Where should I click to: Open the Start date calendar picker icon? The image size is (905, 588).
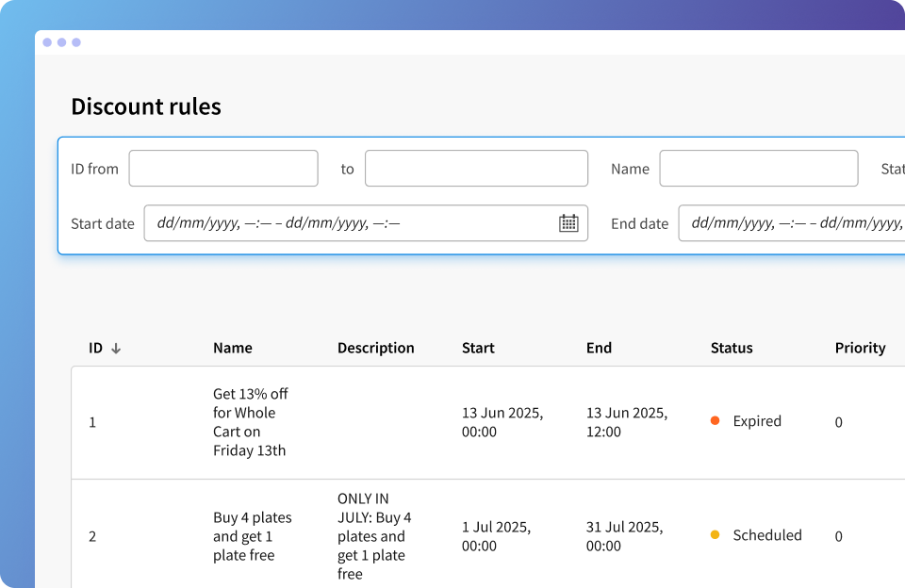point(568,222)
